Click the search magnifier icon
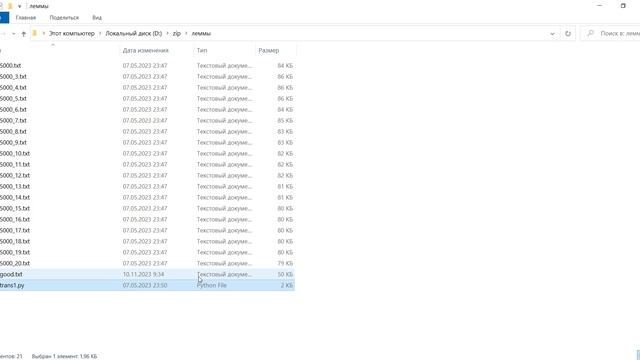This screenshot has height=360, width=640. (590, 33)
